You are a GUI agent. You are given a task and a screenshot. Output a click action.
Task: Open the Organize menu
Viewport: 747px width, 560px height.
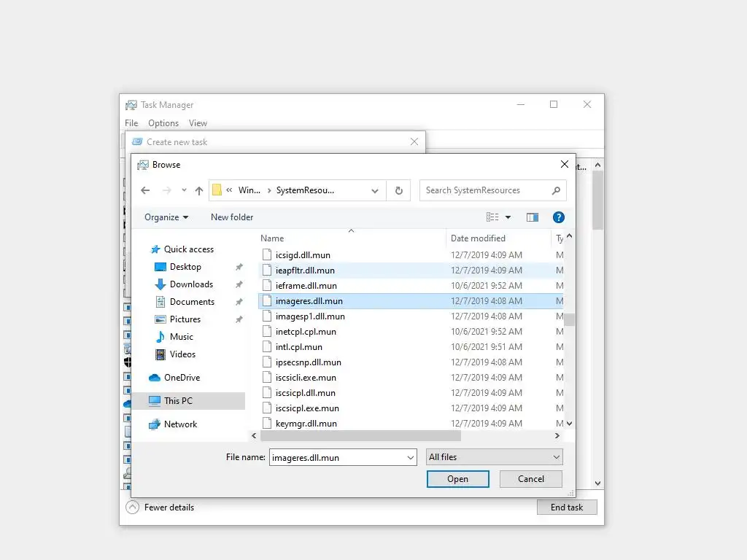(166, 217)
